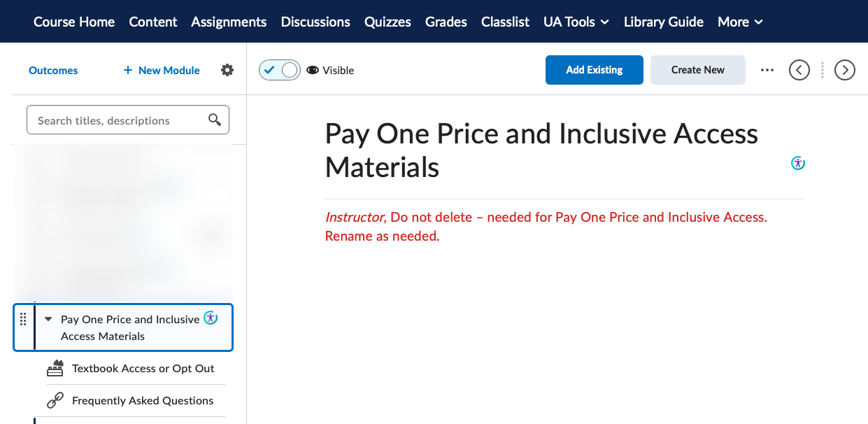This screenshot has height=424, width=868.
Task: Open the Content tab
Action: coord(153,22)
